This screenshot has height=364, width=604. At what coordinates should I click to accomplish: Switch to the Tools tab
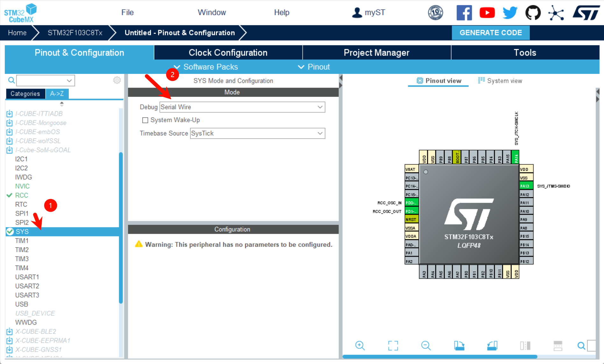[x=525, y=53]
